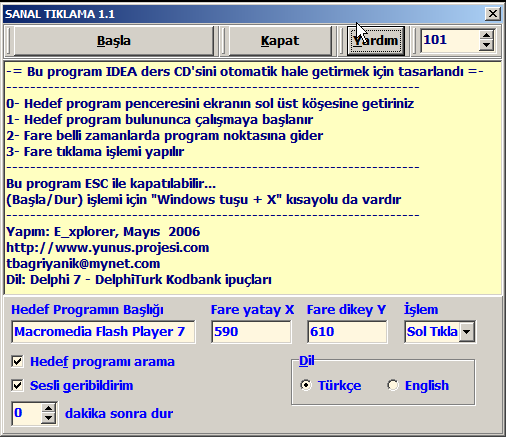Viewport: 506px width, 437px height.
Task: Click the minutes field showing 0
Action: (27, 414)
